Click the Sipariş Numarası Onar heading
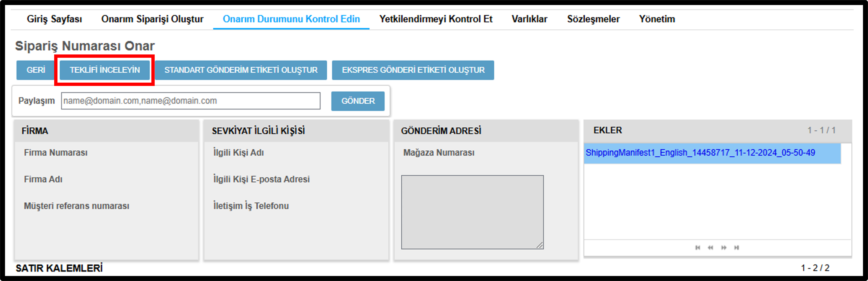 [x=85, y=46]
